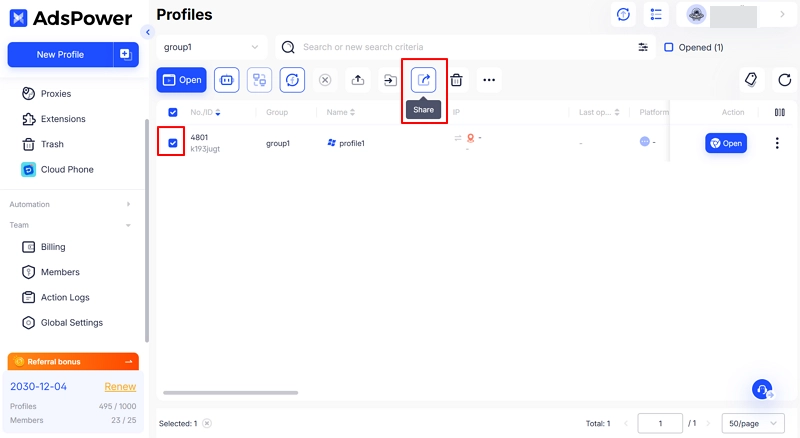Viewport: 800px width, 438px height.
Task: Click the sidebar vertical scrollbar
Action: [x=147, y=231]
